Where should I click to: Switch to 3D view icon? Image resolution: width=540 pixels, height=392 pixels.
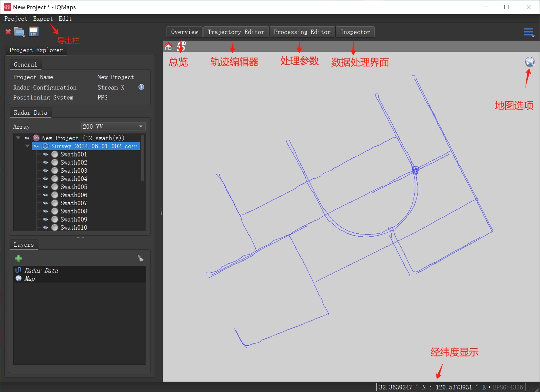pyautogui.click(x=181, y=46)
